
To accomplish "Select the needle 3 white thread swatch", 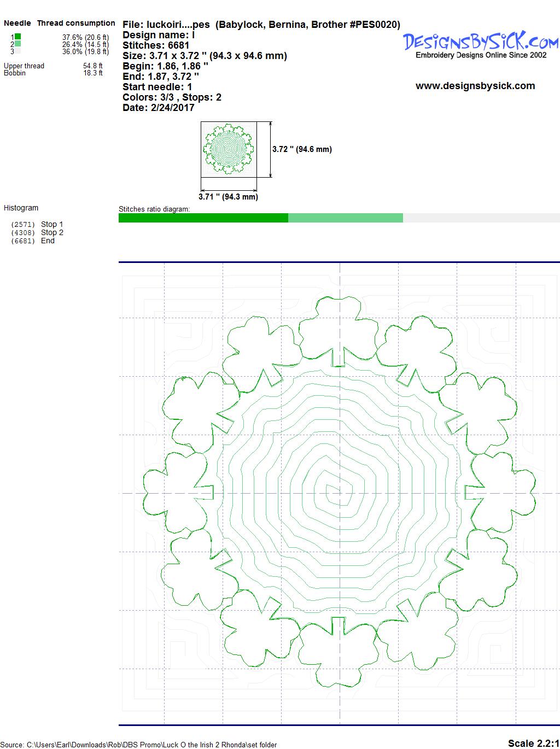I will point(17,51).
